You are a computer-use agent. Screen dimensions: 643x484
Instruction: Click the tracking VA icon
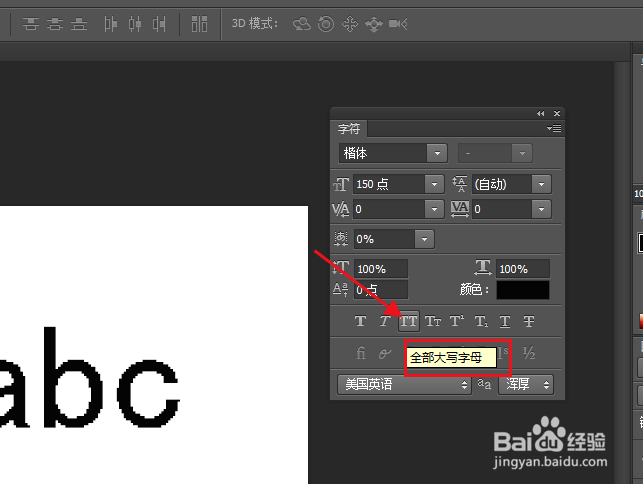pyautogui.click(x=460, y=209)
